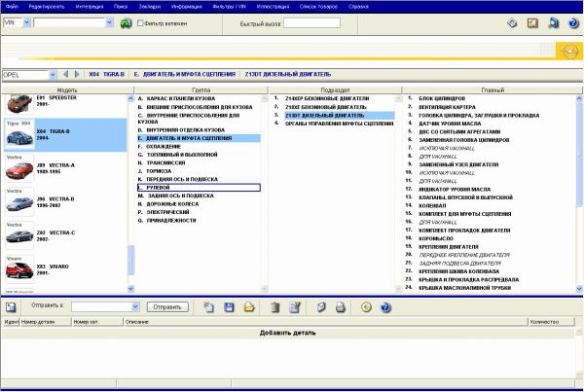
Task: Open the Редактировать menu
Action: point(46,7)
